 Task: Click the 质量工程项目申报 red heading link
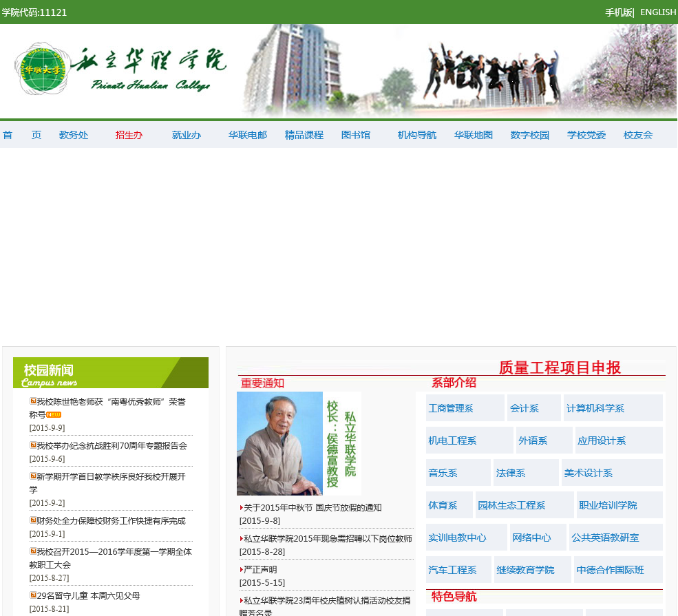[560, 368]
